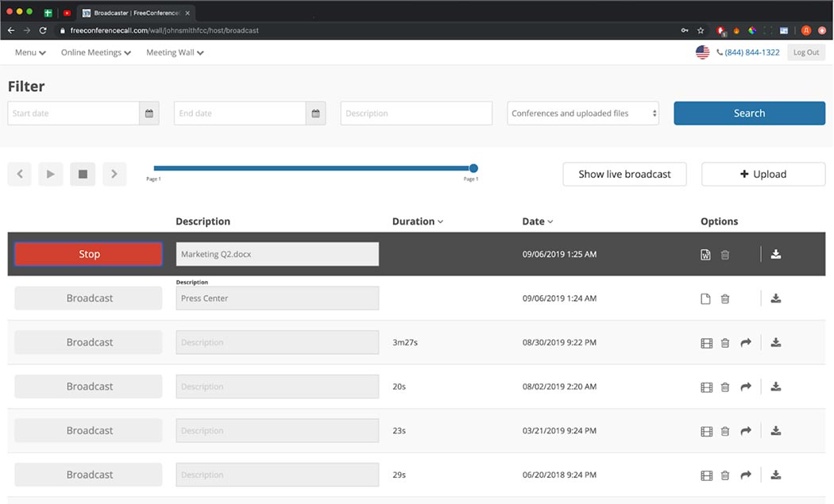834x504 pixels.
Task: Click the film icon for the 20s recording
Action: pyautogui.click(x=706, y=387)
